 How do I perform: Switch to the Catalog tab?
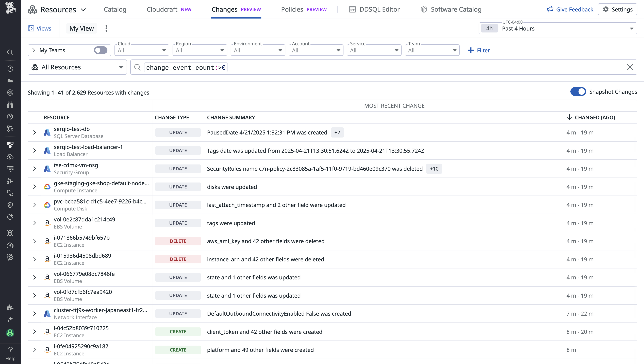[x=115, y=9]
